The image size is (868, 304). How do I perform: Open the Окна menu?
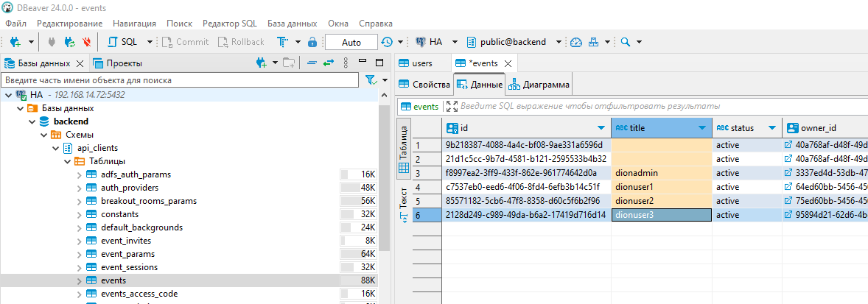tap(338, 24)
